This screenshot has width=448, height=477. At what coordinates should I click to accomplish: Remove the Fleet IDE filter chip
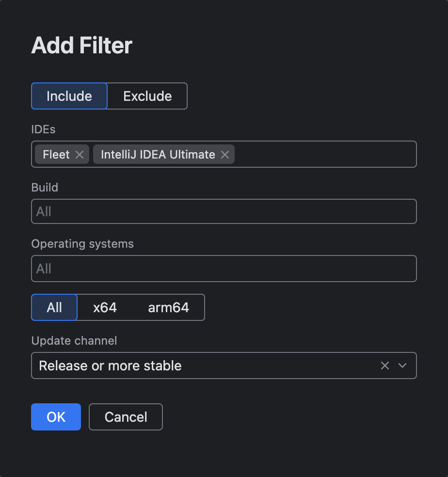pos(80,154)
